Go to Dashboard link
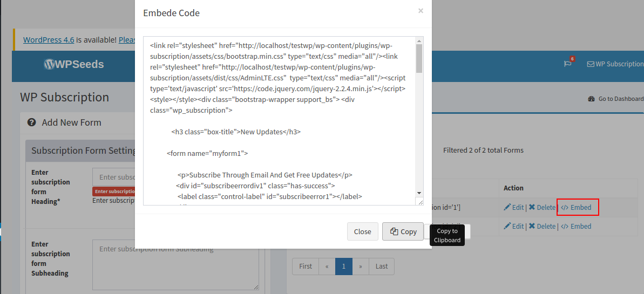 616,99
